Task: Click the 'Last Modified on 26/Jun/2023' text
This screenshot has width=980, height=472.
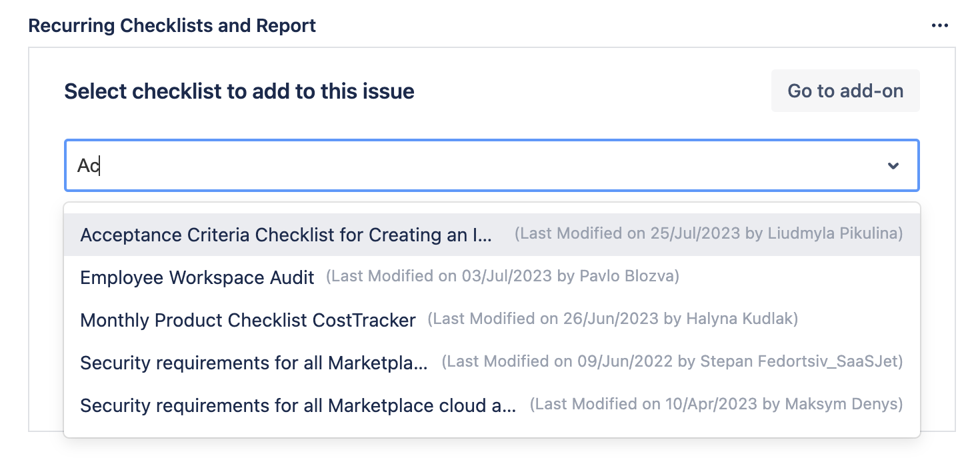Action: 612,319
